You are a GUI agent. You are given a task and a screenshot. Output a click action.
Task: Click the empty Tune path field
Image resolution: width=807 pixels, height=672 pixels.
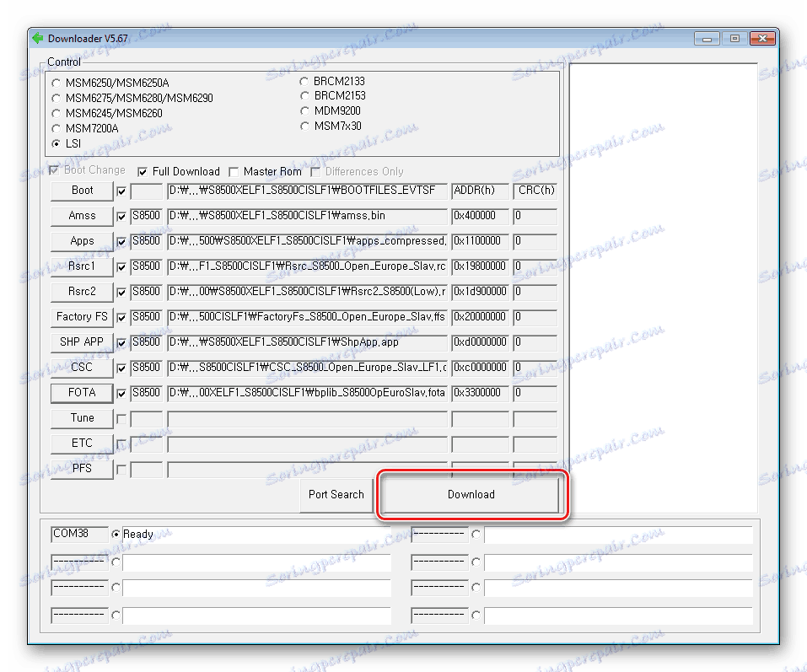tap(307, 418)
